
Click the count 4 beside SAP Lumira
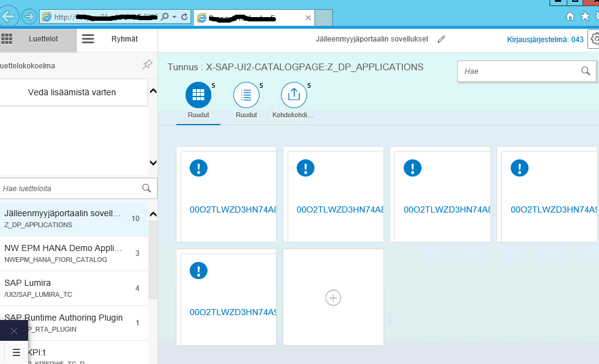pyautogui.click(x=137, y=288)
